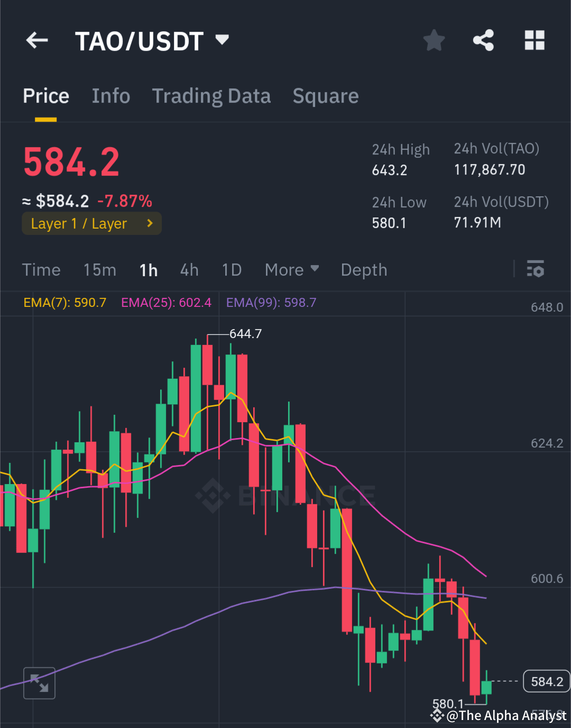Expand the More timeframe options
This screenshot has height=728, width=571.
[x=291, y=270]
